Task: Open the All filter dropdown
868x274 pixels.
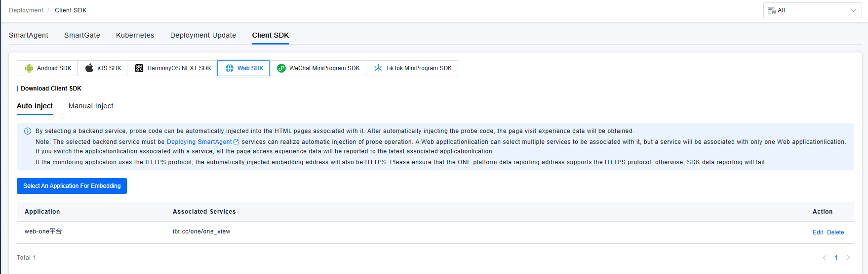Action: pos(812,10)
